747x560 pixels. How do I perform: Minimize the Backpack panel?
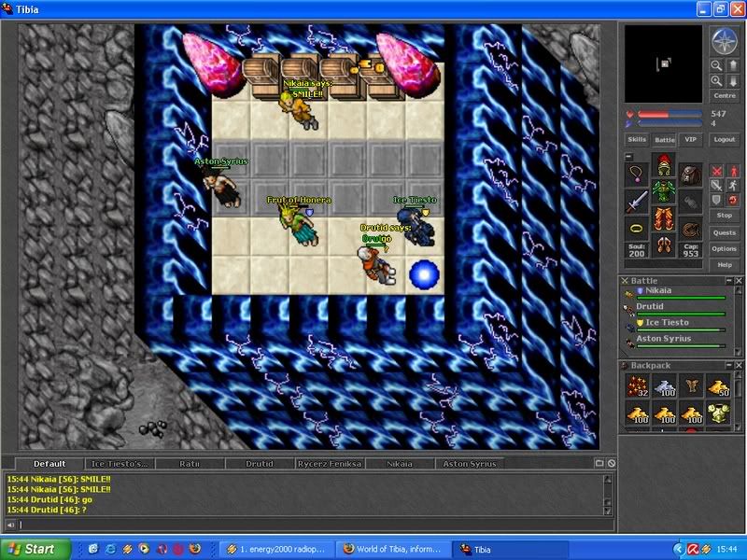[728, 365]
